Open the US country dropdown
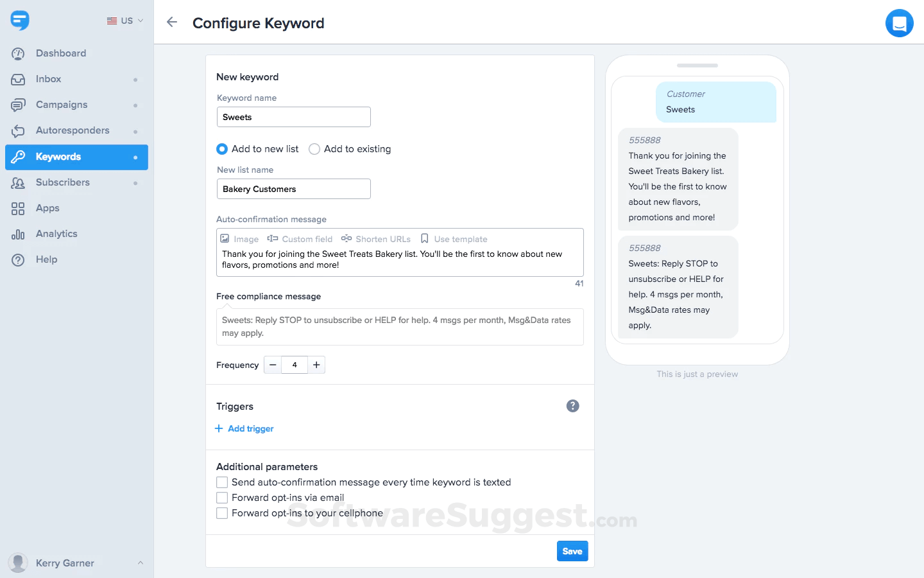924x578 pixels. click(x=125, y=21)
